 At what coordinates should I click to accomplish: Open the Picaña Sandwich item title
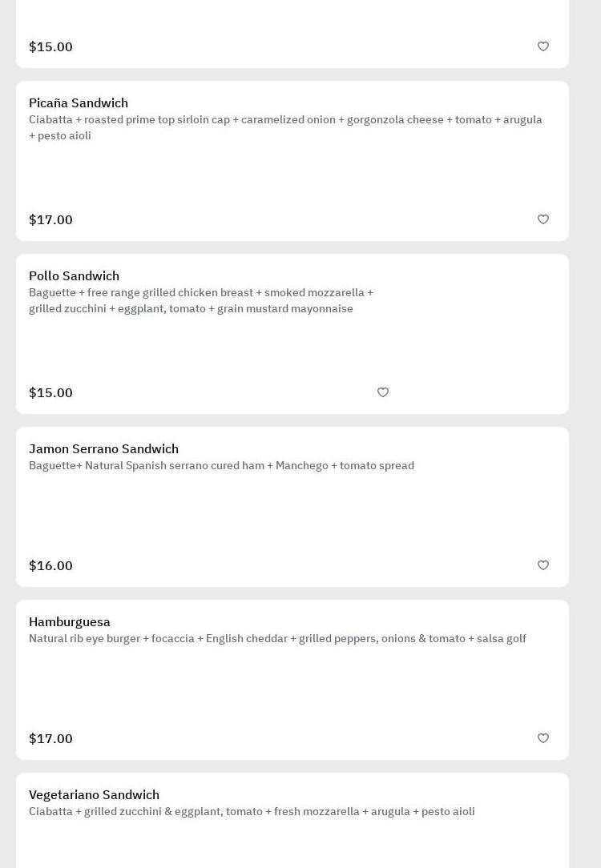[x=79, y=103]
